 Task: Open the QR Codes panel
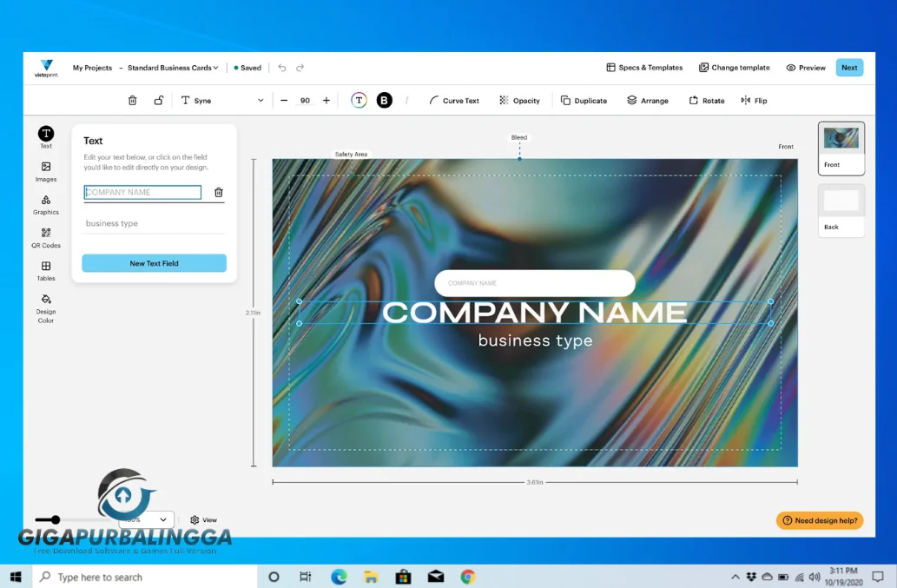click(x=45, y=239)
